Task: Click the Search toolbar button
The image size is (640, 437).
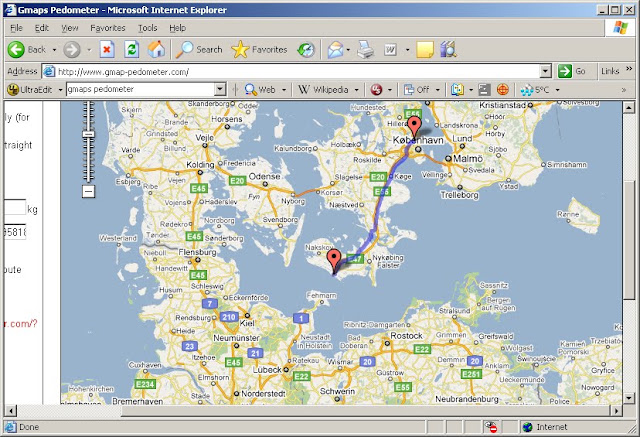Action: [199, 49]
